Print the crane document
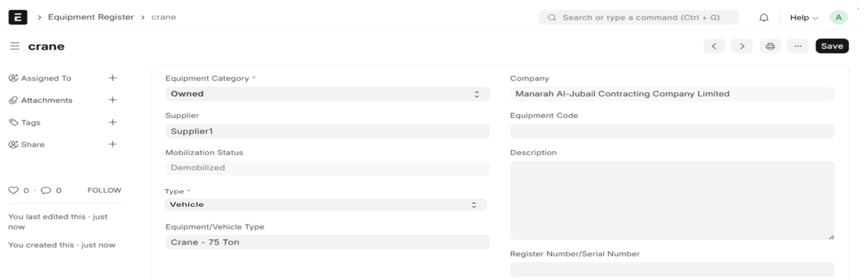This screenshot has height=280, width=868. pyautogui.click(x=770, y=46)
